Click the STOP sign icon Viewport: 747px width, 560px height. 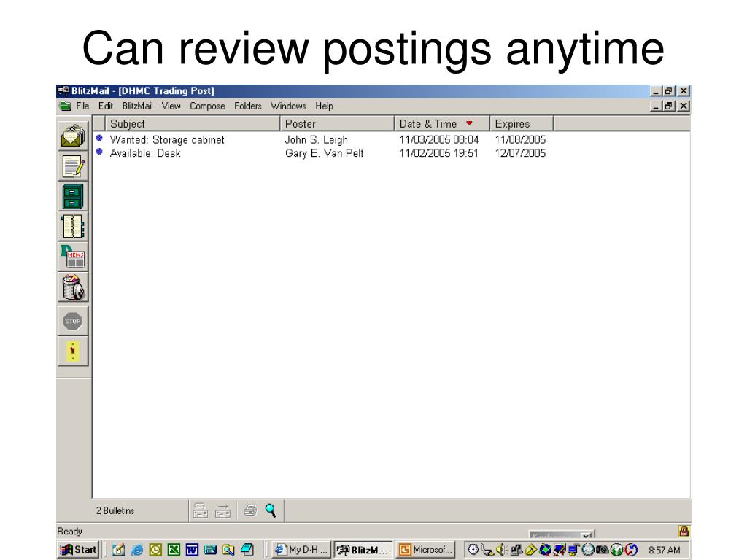(x=73, y=321)
